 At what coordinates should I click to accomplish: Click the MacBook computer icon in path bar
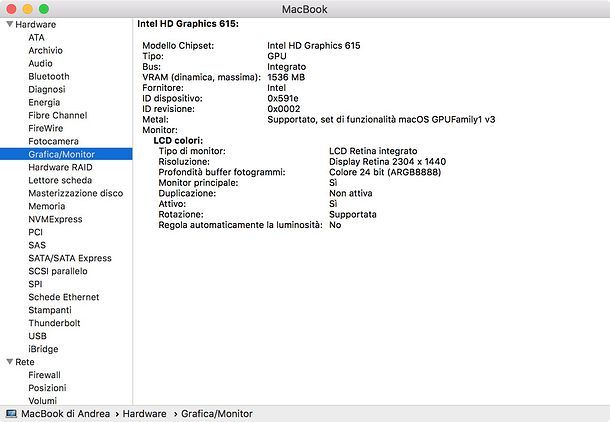tap(11, 413)
